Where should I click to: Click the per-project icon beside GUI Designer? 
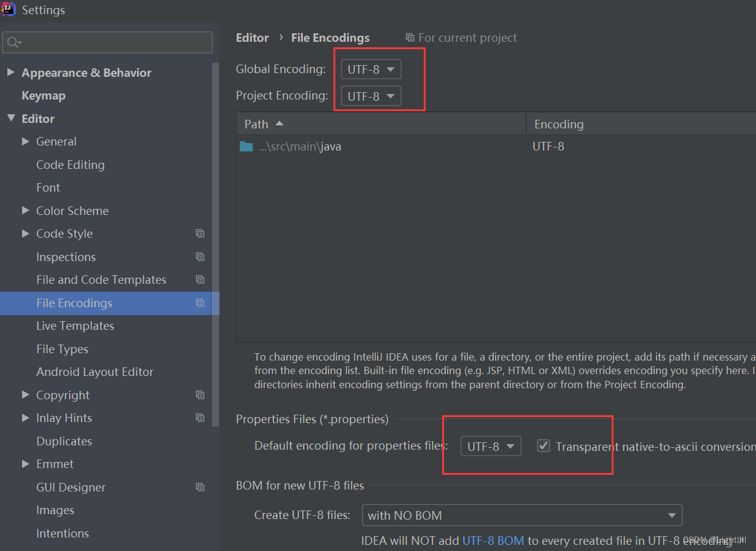200,487
